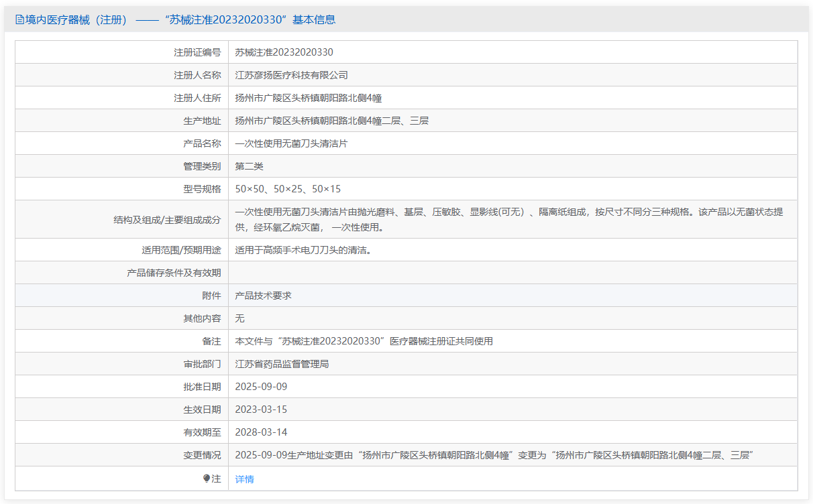Click the 注册人名称 label
Screen dimensions: 813x504
pyautogui.click(x=197, y=75)
